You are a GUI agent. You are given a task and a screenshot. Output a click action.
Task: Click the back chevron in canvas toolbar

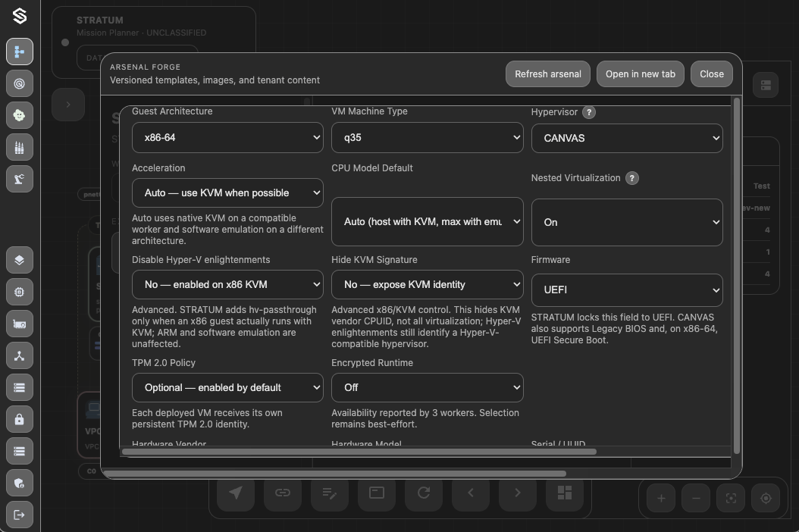pyautogui.click(x=471, y=493)
